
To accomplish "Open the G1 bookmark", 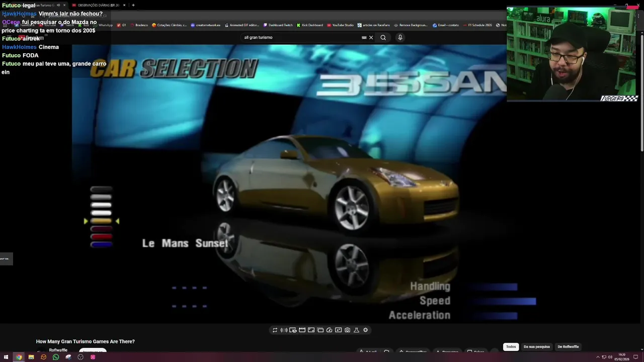I will point(122,25).
